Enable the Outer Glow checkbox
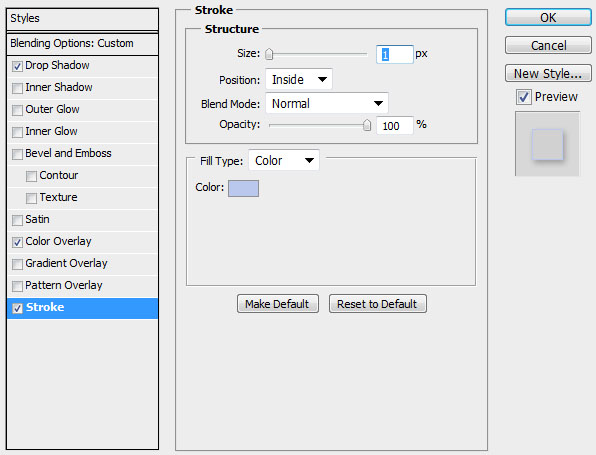This screenshot has height=455, width=596. pyautogui.click(x=17, y=110)
